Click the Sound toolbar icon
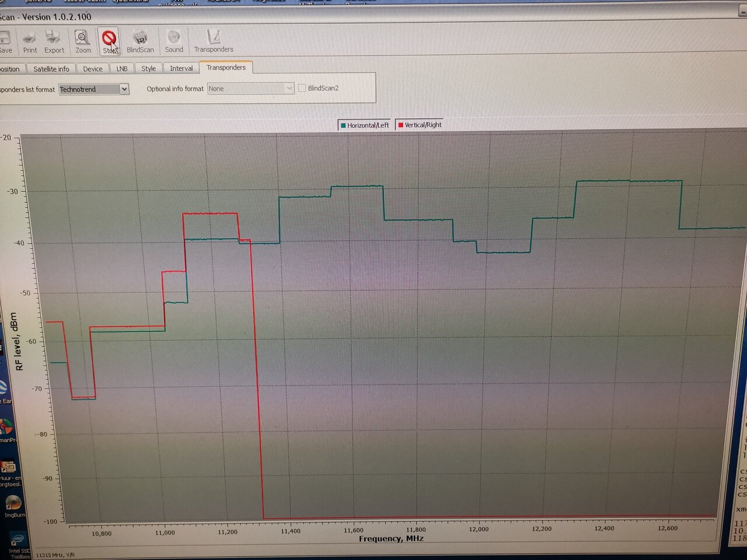Viewport: 747px width, 560px height. (174, 42)
